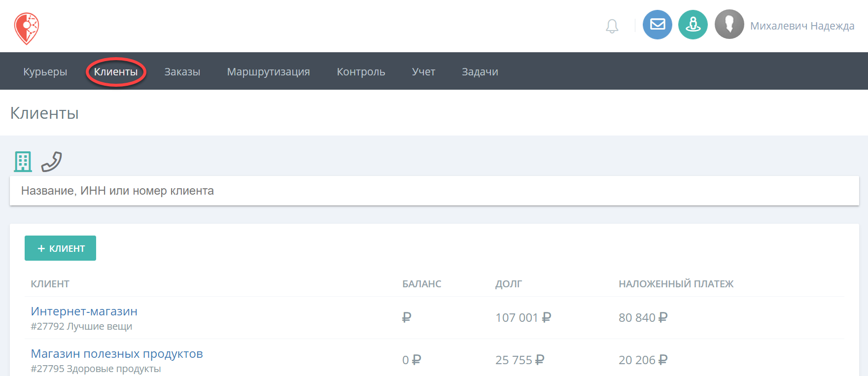Viewport: 868px width, 376px height.
Task: Open messages via the envelope icon
Action: pyautogui.click(x=658, y=25)
